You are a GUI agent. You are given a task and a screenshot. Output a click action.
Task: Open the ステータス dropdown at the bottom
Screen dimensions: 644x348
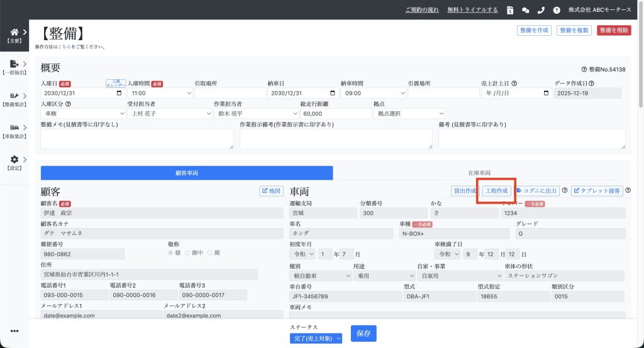pyautogui.click(x=312, y=339)
